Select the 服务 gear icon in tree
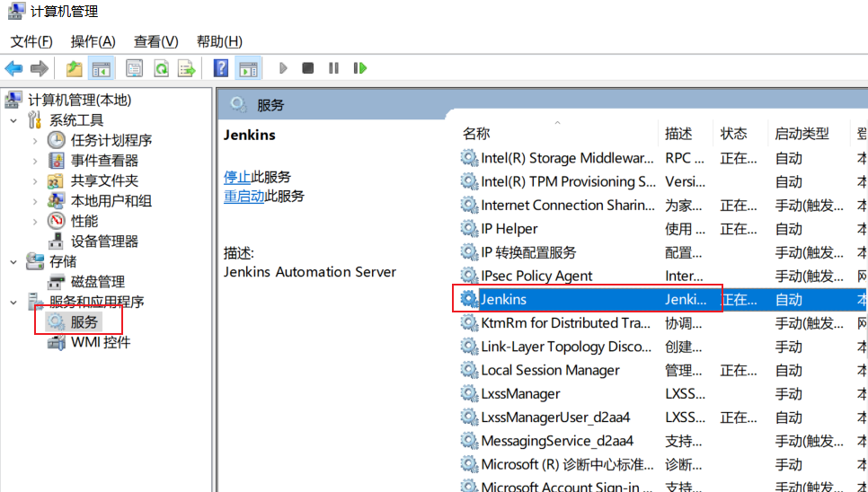Viewport: 868px width, 492px height. point(56,322)
